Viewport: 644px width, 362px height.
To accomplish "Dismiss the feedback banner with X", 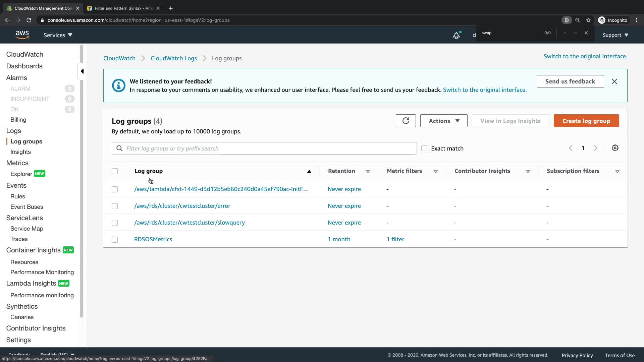I will (x=614, y=81).
